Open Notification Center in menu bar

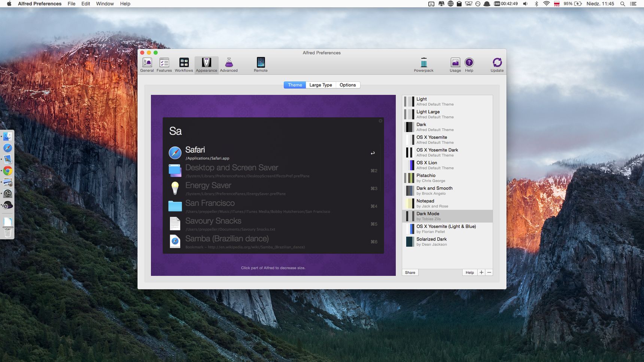(633, 4)
